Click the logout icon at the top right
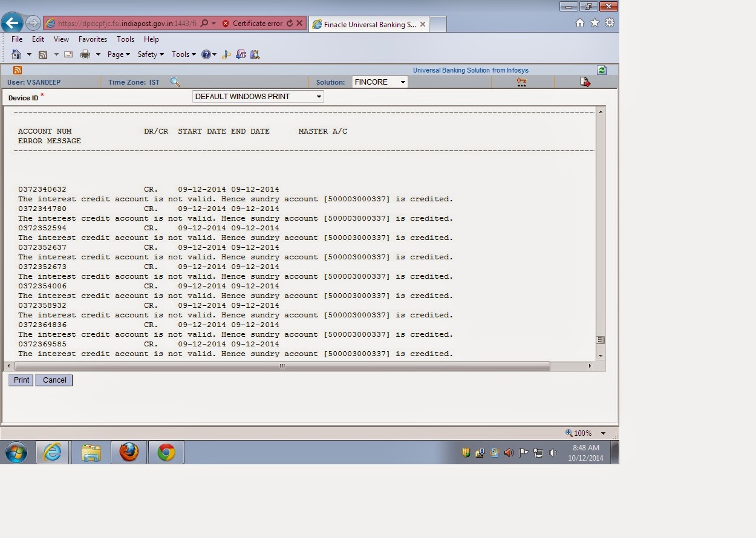Screen dimensions: 756x538 tap(585, 82)
